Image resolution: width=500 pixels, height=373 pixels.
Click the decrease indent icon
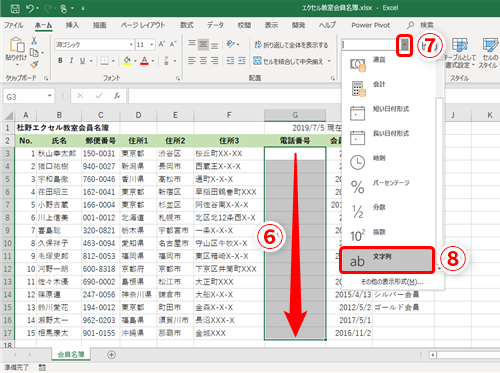(230, 61)
